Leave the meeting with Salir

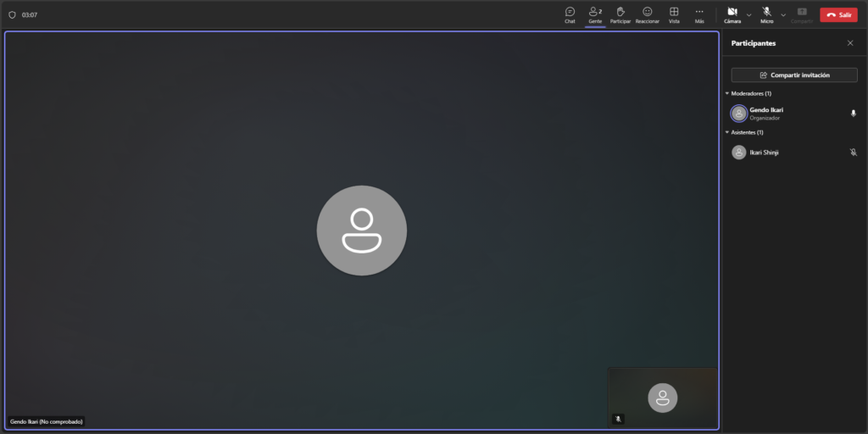(x=838, y=15)
